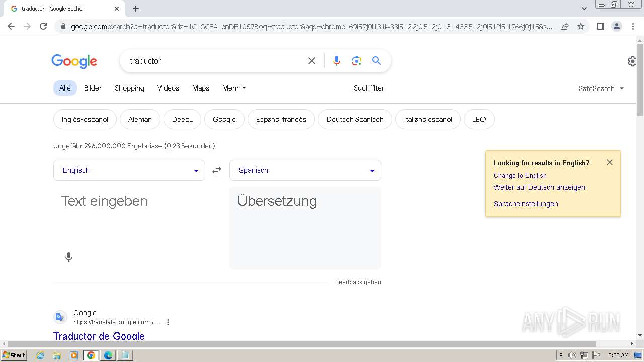Image resolution: width=644 pixels, height=362 pixels.
Task: Open Microsoft Edge from the taskbar
Action: coord(108,355)
